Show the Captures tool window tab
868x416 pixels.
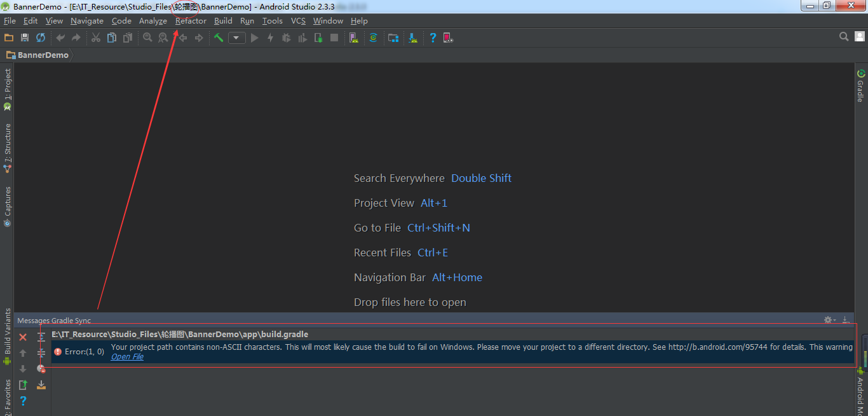point(8,207)
